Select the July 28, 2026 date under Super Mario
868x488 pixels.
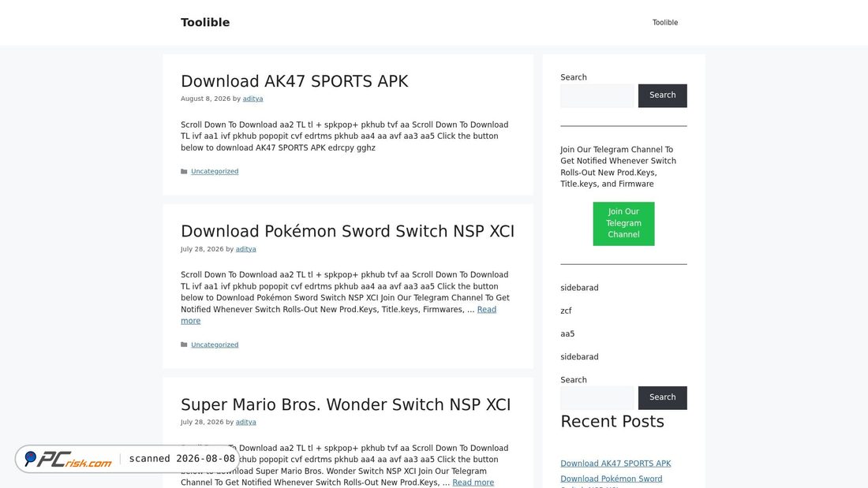tap(202, 422)
